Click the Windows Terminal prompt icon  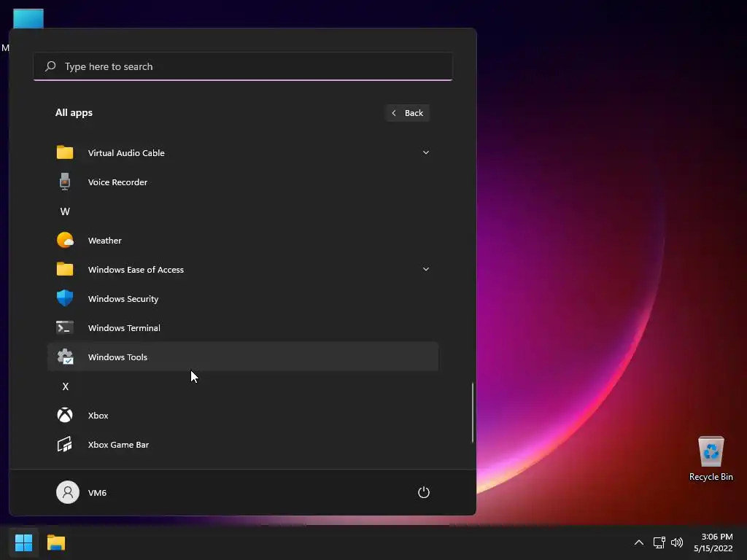[x=65, y=327]
